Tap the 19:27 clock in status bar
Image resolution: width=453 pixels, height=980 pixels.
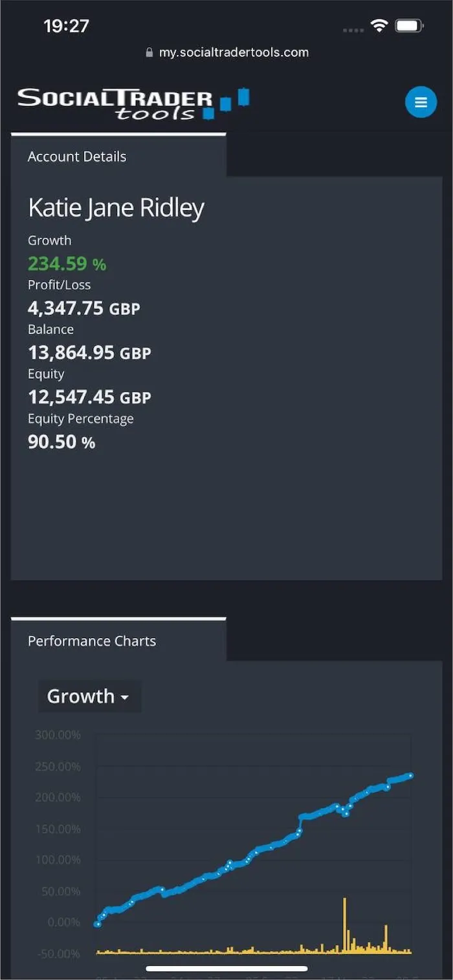(66, 26)
